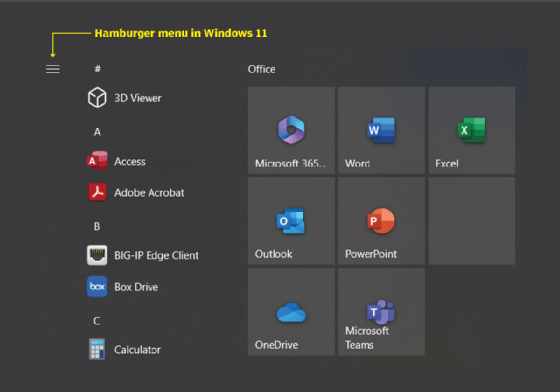
Task: Open the Outlook tile
Action: [x=291, y=221]
